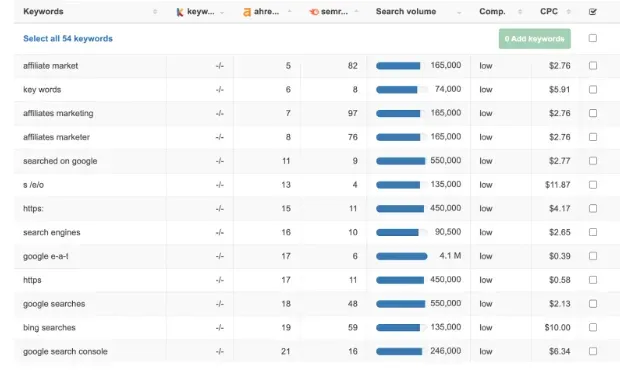This screenshot has height=371, width=620.
Task: Click Select all 54 keywords link
Action: click(x=68, y=39)
